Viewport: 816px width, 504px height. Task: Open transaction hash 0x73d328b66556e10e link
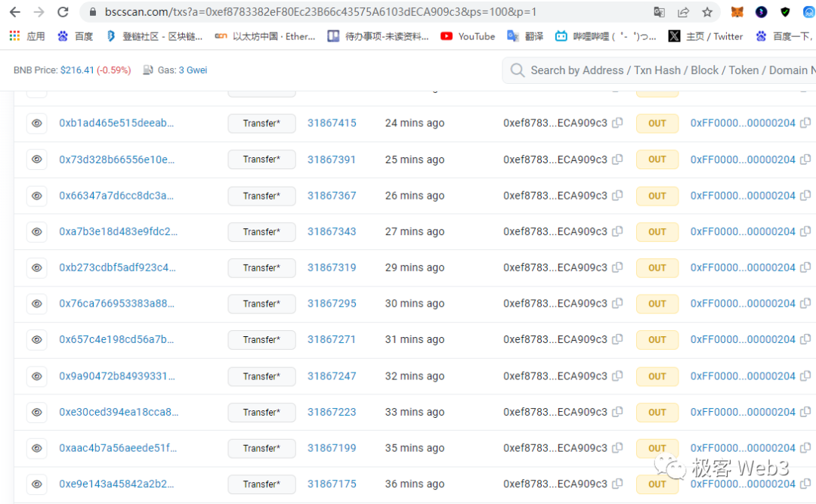[116, 159]
